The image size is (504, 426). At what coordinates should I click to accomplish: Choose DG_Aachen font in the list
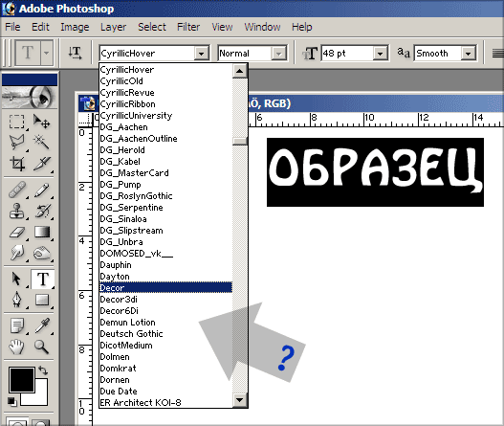click(x=165, y=127)
